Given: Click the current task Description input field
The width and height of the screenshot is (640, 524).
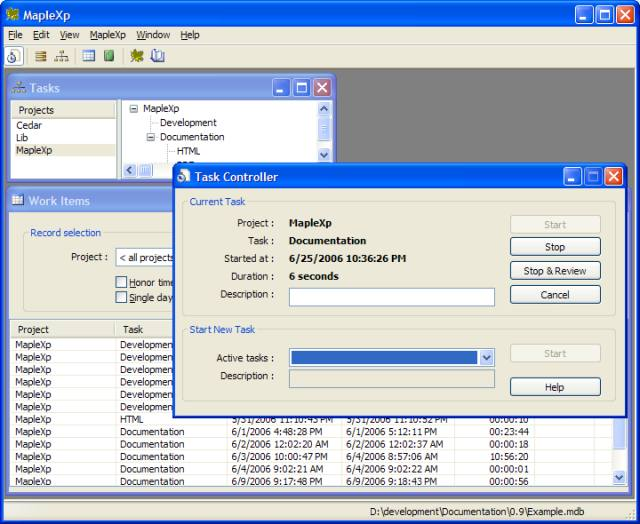Looking at the screenshot, I should tap(391, 297).
